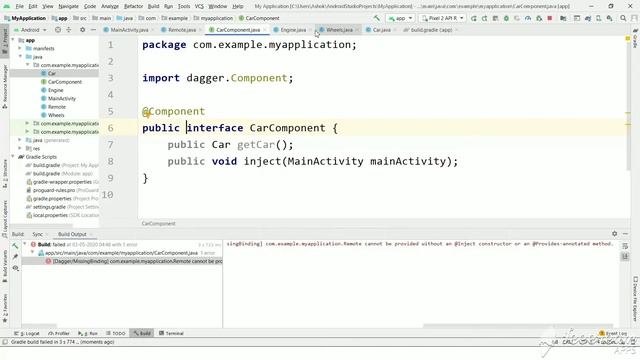Switch to the Engine.java tab
Image resolution: width=640 pixels, height=360 pixels.
tap(293, 30)
